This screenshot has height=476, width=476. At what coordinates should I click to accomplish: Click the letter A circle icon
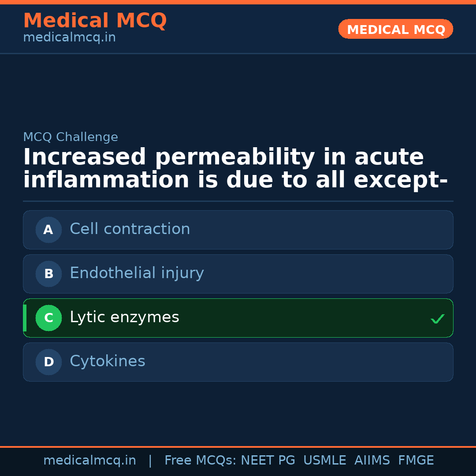click(x=48, y=230)
